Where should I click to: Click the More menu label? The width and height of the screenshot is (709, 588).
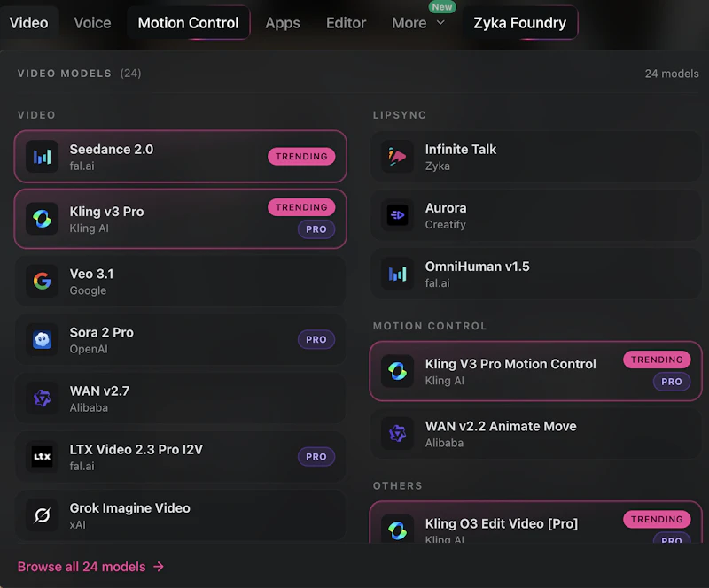[x=409, y=23]
